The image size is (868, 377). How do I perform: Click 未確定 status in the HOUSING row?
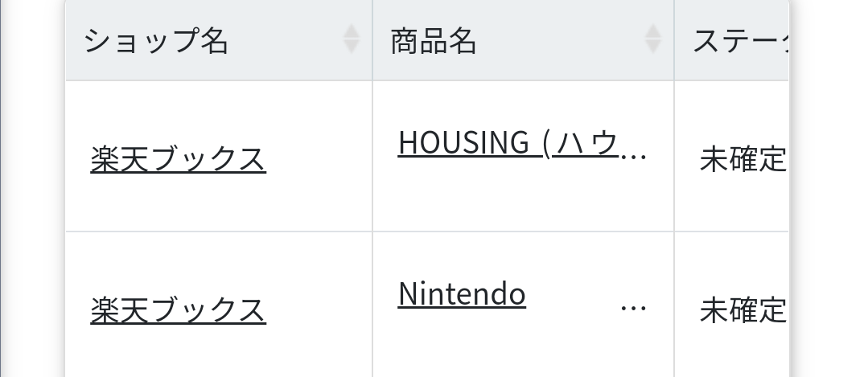coord(743,159)
